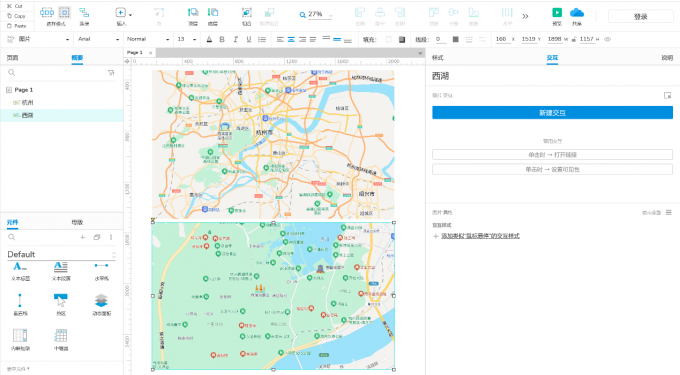The width and height of the screenshot is (680, 375).
Task: Toggle bold formatting
Action: [x=222, y=39]
